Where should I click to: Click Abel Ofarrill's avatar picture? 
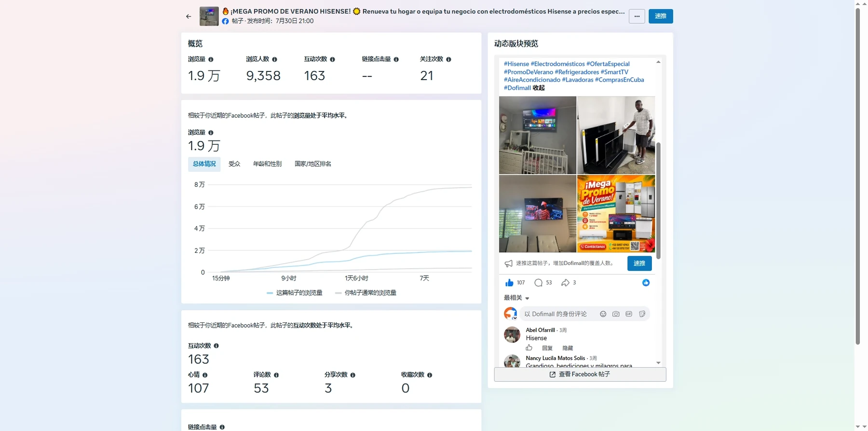point(512,334)
